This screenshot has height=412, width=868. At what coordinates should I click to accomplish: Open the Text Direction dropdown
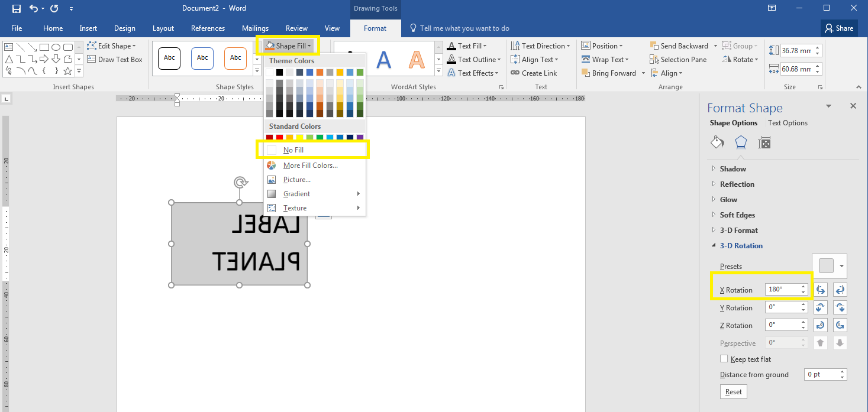click(x=546, y=46)
